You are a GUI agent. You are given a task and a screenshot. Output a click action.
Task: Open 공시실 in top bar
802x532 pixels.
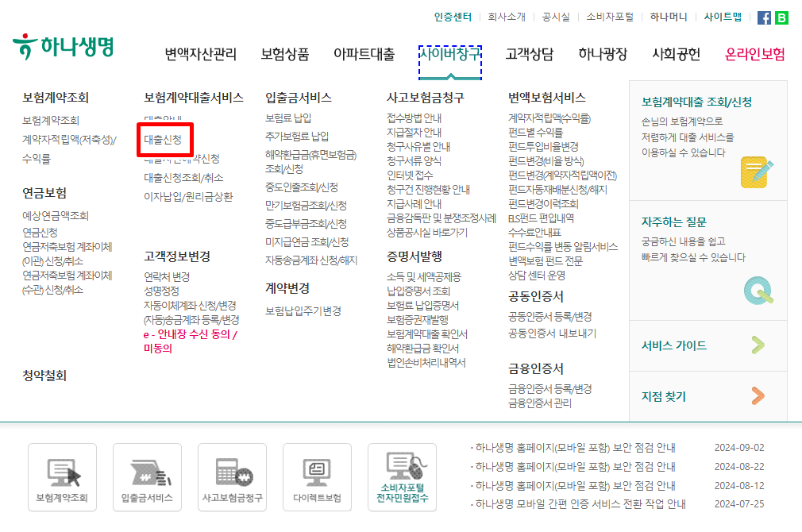(556, 17)
